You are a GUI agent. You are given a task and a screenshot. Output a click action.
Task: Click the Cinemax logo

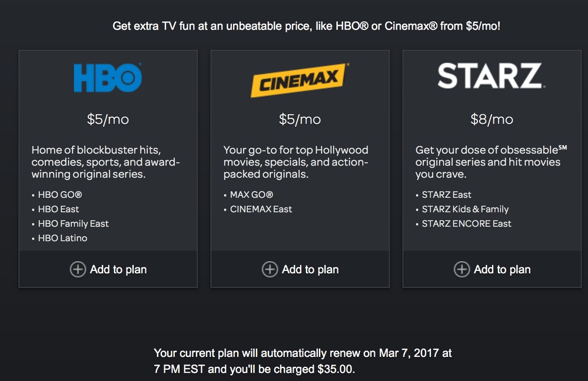click(x=300, y=80)
